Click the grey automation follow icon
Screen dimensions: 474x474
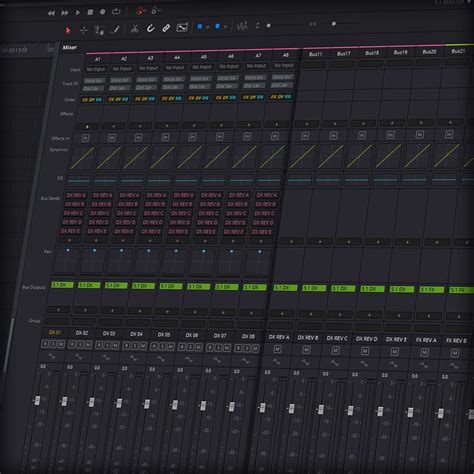coord(156,11)
